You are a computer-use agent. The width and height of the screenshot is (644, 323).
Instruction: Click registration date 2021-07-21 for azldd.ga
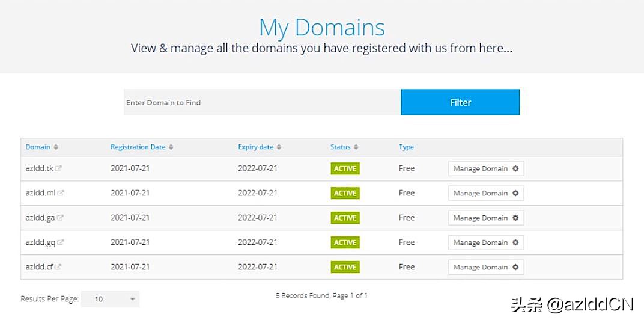(130, 218)
